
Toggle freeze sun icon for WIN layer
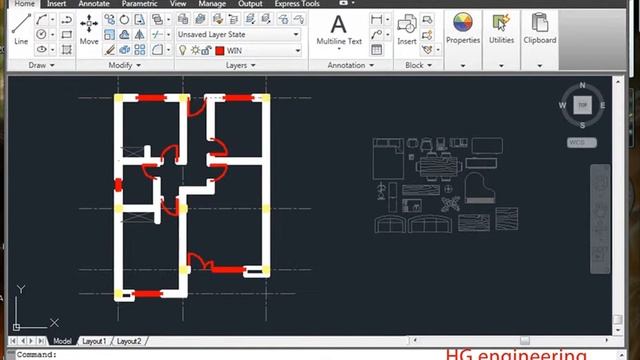(x=196, y=50)
